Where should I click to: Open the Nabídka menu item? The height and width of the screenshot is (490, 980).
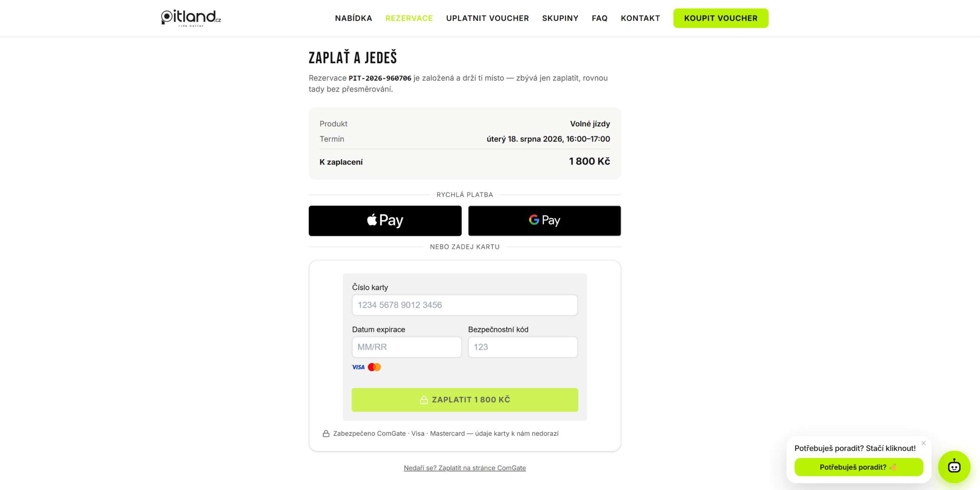[354, 18]
